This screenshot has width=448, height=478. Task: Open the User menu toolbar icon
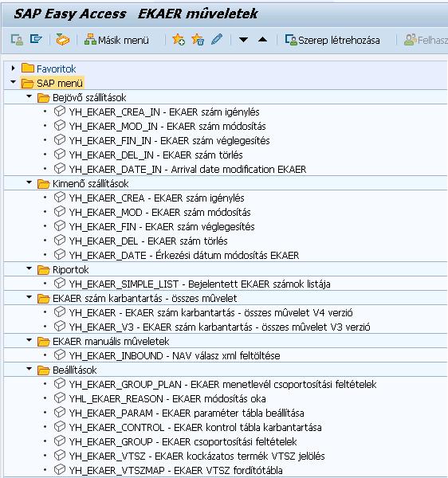(17, 40)
